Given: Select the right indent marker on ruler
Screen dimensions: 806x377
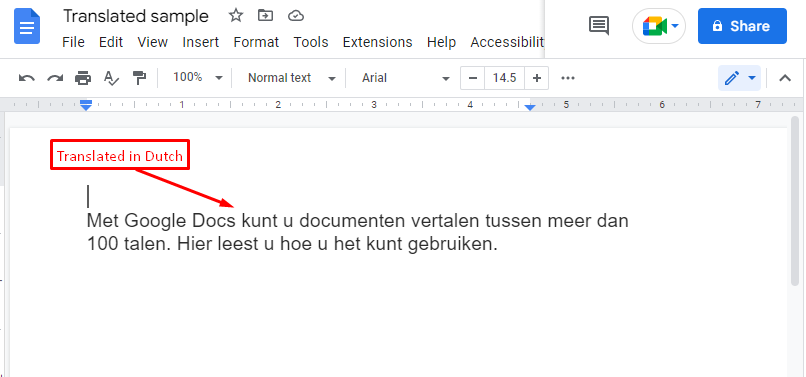Looking at the screenshot, I should [x=530, y=106].
